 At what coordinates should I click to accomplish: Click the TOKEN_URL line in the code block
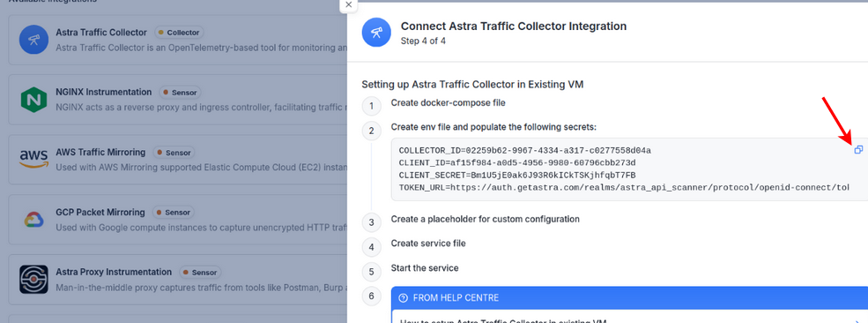click(624, 187)
